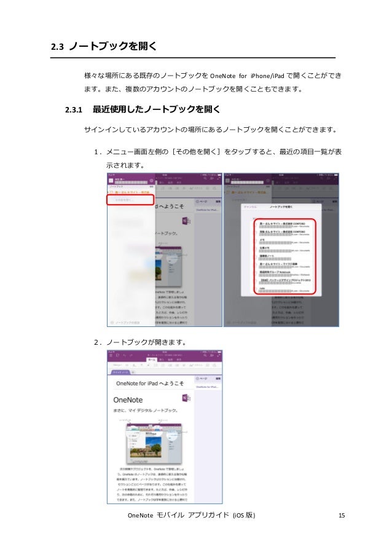Select 描画 ribbon tab in bottom screenshot
The height and width of the screenshot is (555, 392).
pos(170,360)
